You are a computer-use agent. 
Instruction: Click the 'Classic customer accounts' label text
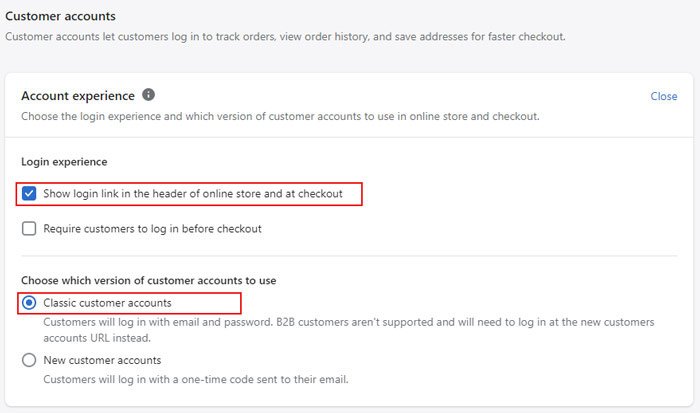[107, 302]
